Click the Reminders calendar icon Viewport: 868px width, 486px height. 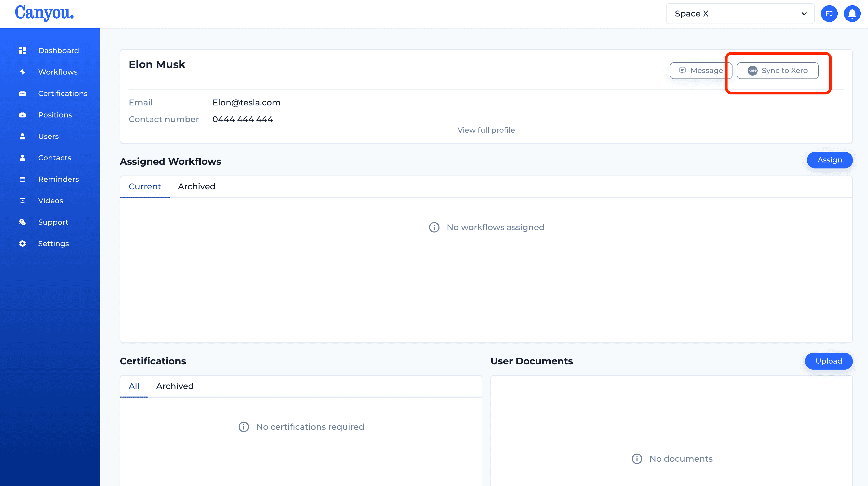[22, 179]
